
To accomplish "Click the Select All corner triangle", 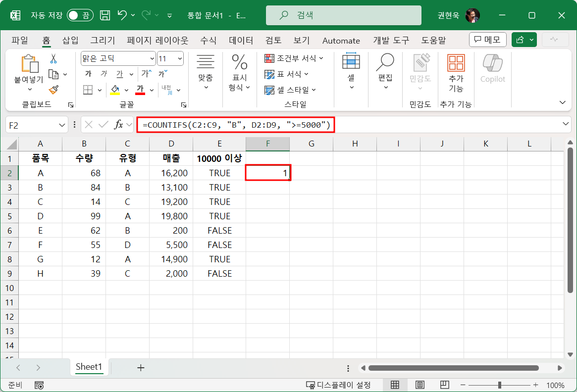I will click(12, 144).
